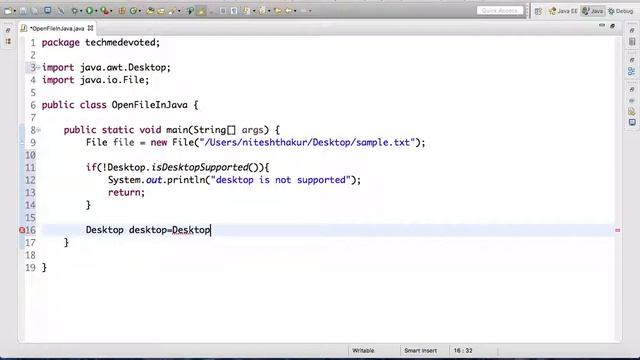This screenshot has height=360, width=640.
Task: Click the "16 : 32" cursor position status
Action: pos(463,351)
